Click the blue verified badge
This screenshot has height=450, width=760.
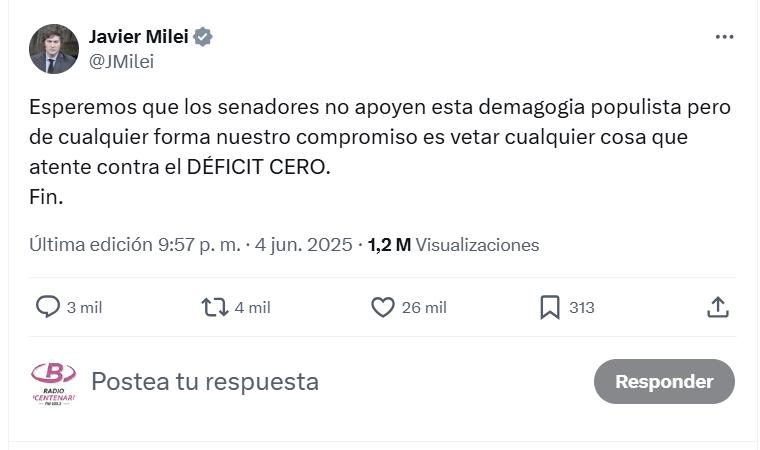203,37
